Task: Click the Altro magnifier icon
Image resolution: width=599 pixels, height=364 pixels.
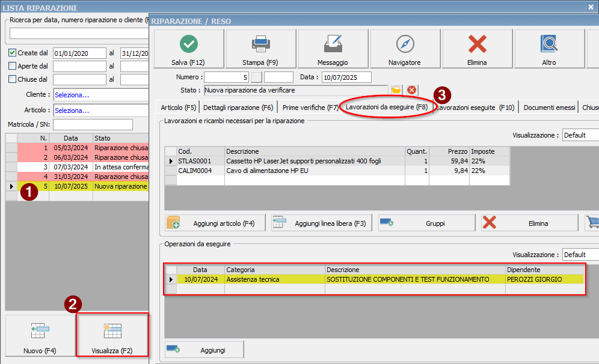Action: (548, 44)
